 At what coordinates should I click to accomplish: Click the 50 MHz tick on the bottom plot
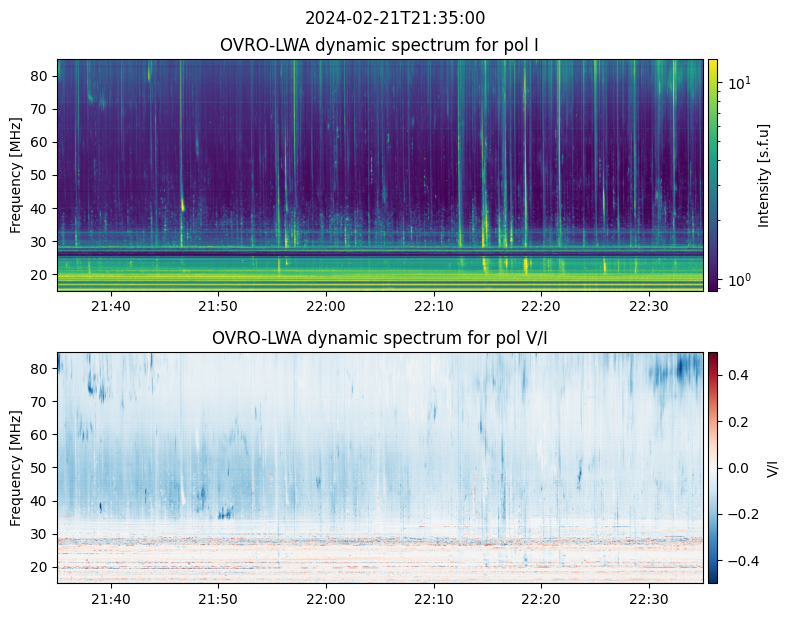coord(42,468)
